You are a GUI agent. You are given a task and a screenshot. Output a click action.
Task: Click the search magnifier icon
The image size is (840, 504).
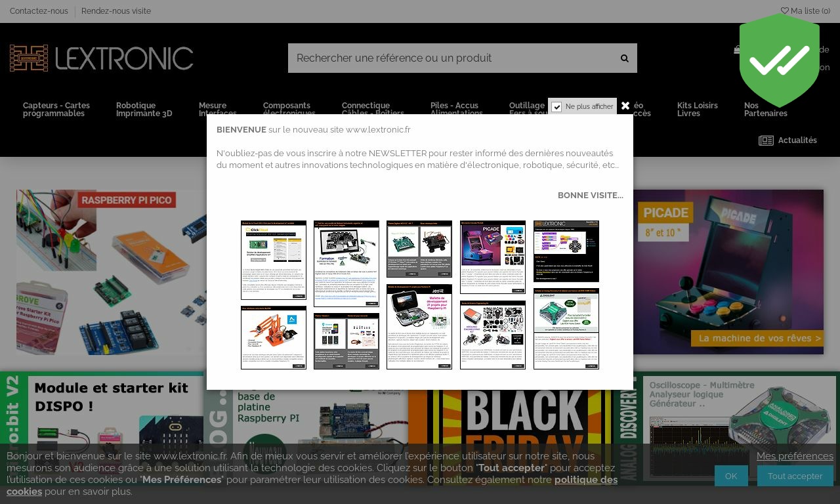(x=625, y=58)
